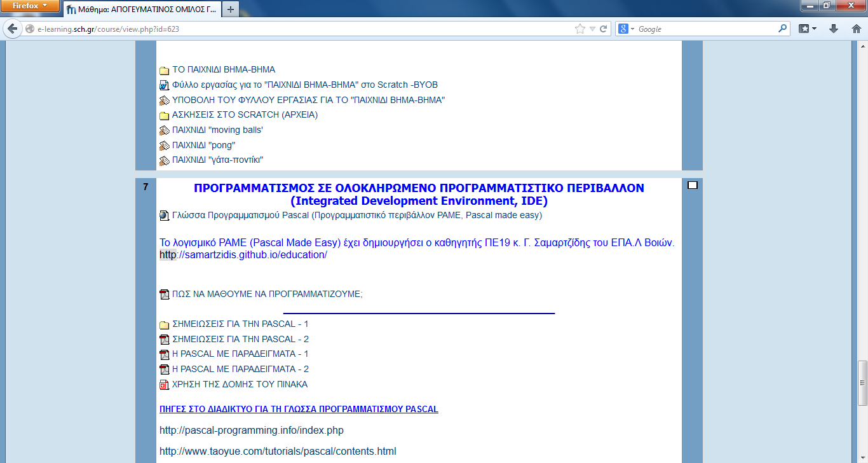Open ΣΗΜΕΙΩΣΕΙΣ ΓΙΑ ΤΗΝ PASCAL - 1 link
Image resolution: width=868 pixels, height=463 pixels.
(x=240, y=324)
